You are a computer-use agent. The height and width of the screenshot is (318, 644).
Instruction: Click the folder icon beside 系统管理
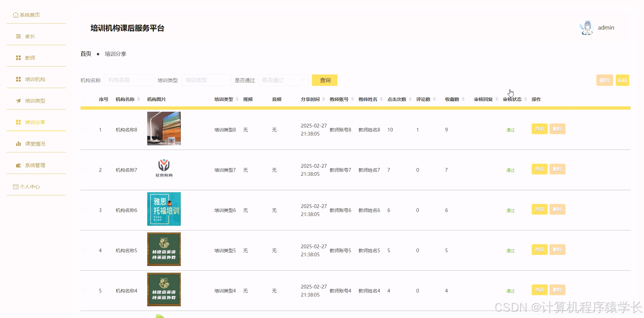click(18, 165)
